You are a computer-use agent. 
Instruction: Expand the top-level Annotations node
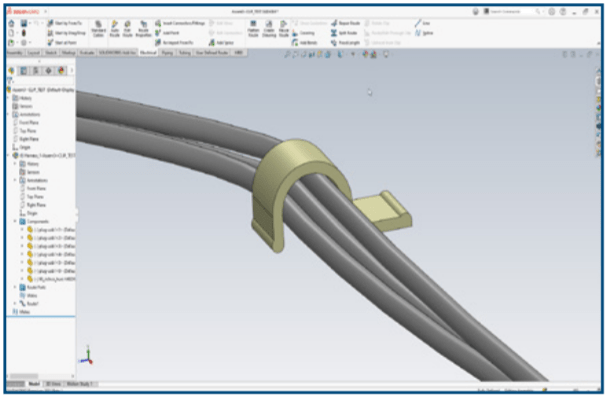9,114
